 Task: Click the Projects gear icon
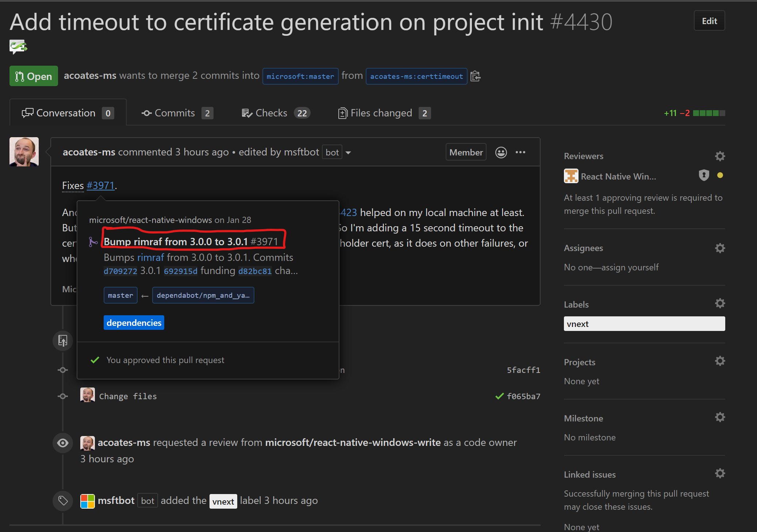click(720, 361)
